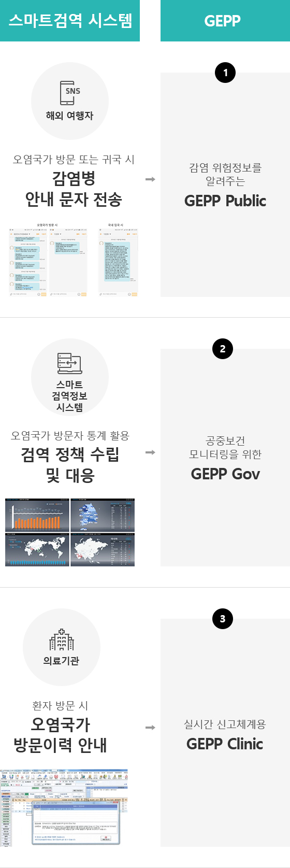Screen dimensions: 290x868
Task: Click the arrow pointing to GEPP Gov
Action: 150,452
